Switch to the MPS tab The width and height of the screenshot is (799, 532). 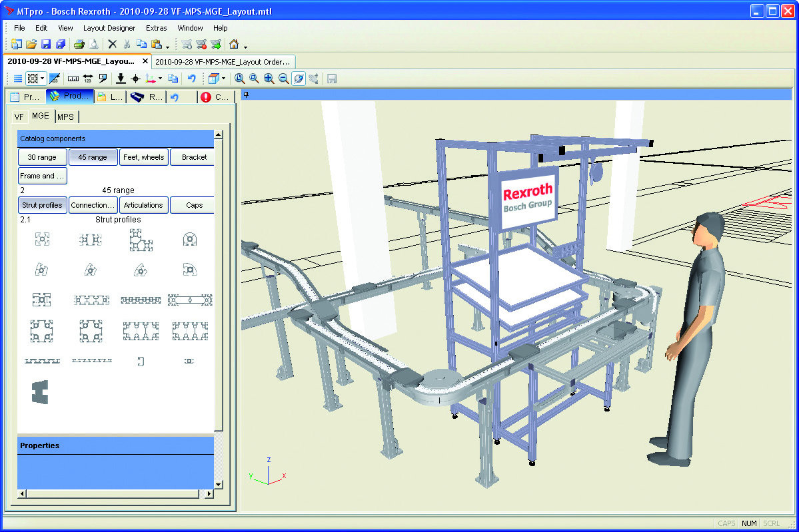(x=66, y=116)
